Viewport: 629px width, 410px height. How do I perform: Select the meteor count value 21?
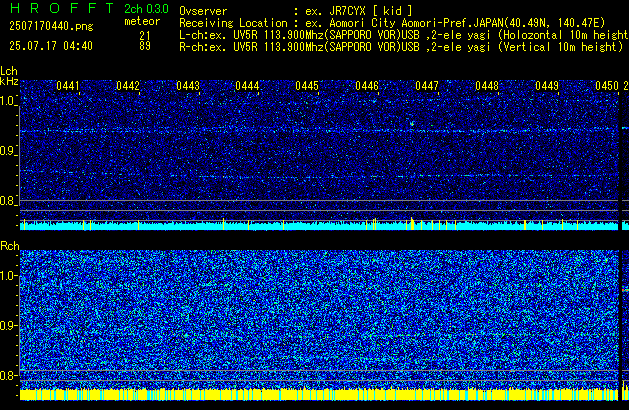(145, 36)
